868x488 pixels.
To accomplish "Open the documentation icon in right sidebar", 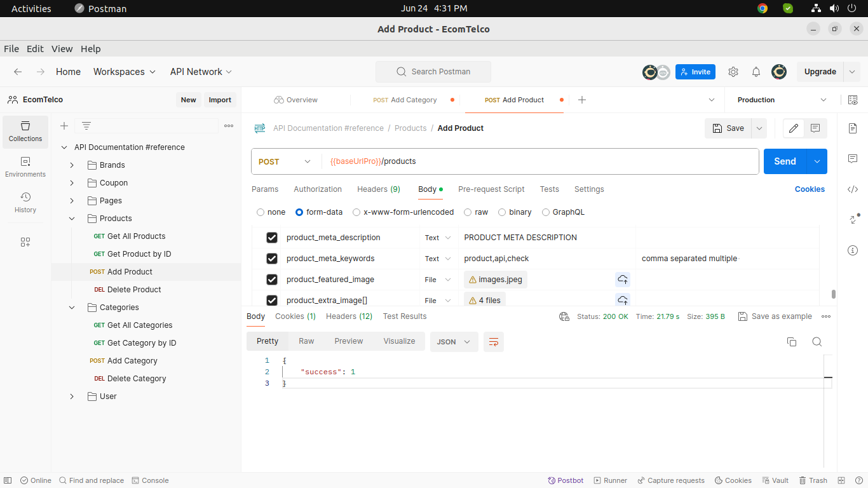I will point(853,128).
